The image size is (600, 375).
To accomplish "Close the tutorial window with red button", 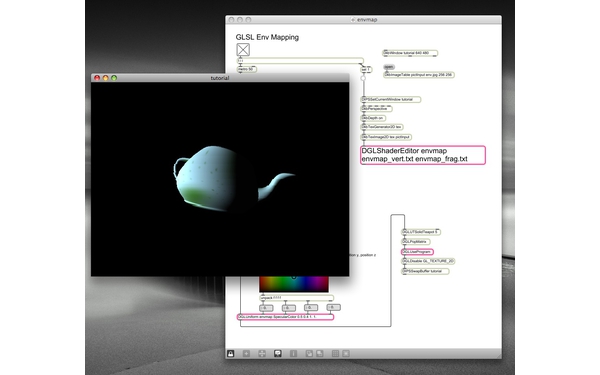I will pos(97,78).
